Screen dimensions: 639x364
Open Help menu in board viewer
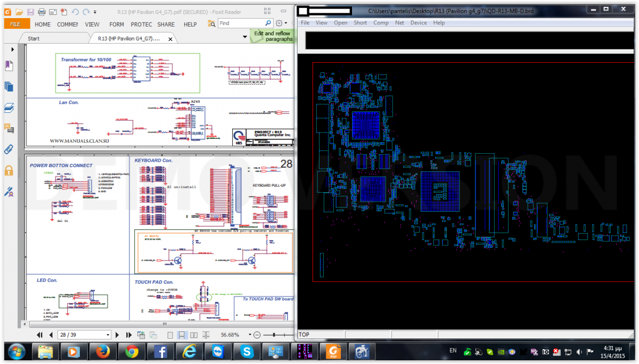click(x=439, y=23)
